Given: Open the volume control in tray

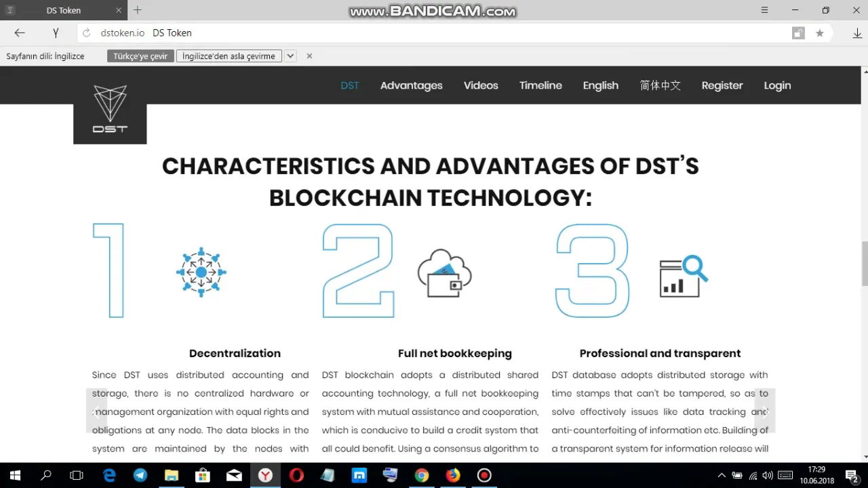Looking at the screenshot, I should pos(768,475).
